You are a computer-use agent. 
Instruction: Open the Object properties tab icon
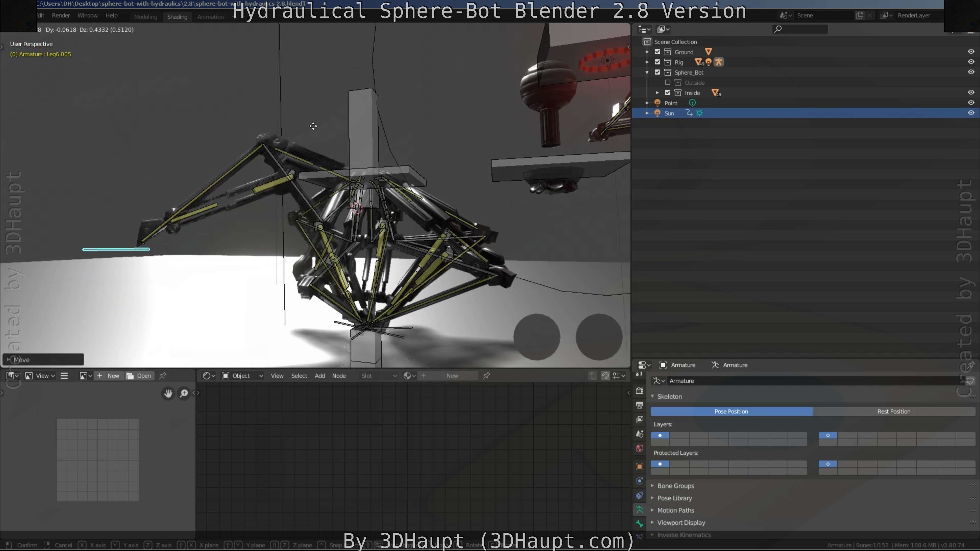[x=640, y=467]
